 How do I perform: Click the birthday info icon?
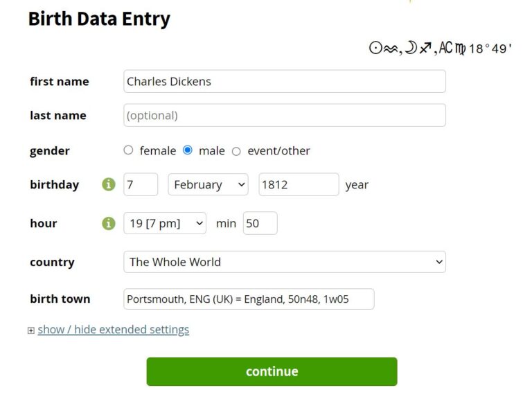point(109,185)
